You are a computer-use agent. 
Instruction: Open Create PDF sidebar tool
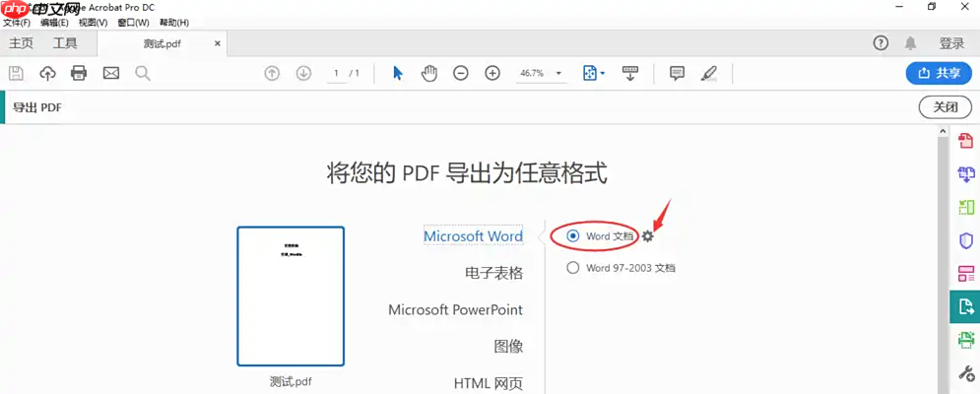966,140
